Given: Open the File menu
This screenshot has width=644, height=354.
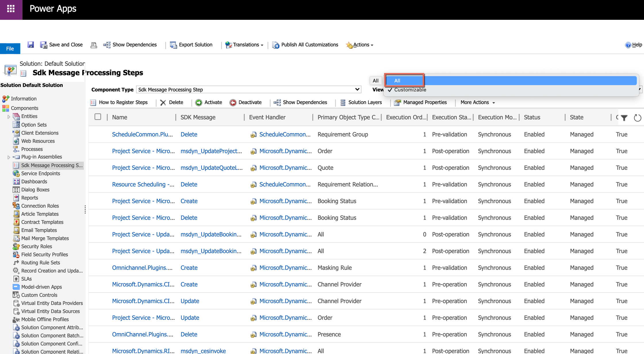Looking at the screenshot, I should coord(10,49).
